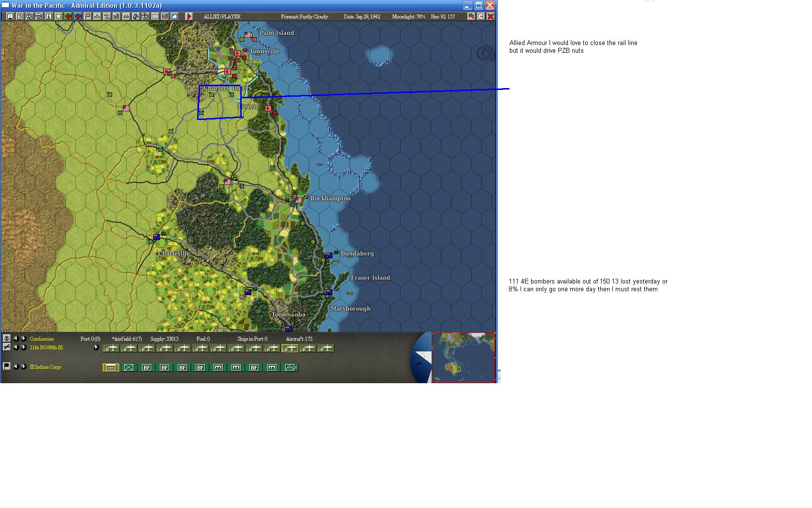Click the Fraser Island map label
The width and height of the screenshot is (812, 508).
tap(370, 278)
